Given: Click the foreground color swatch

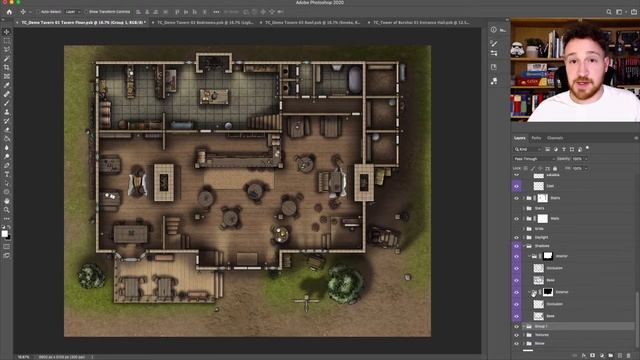Looking at the screenshot, I should (4, 233).
